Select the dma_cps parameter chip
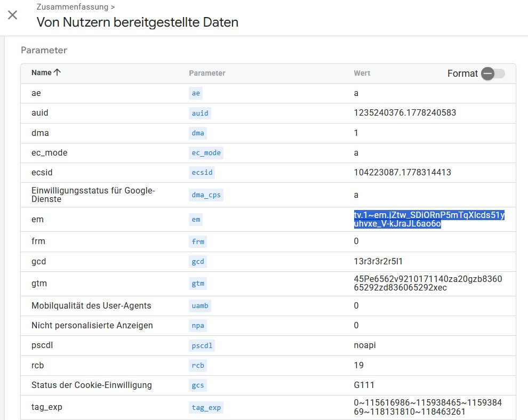The width and height of the screenshot is (528, 420). pyautogui.click(x=206, y=195)
